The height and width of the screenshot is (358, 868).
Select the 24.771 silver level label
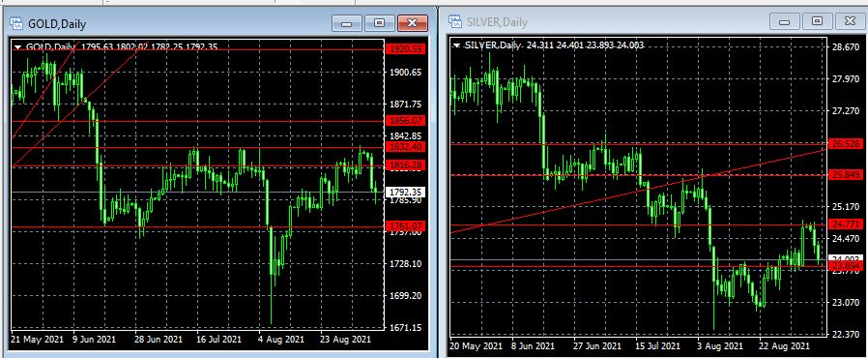848,224
